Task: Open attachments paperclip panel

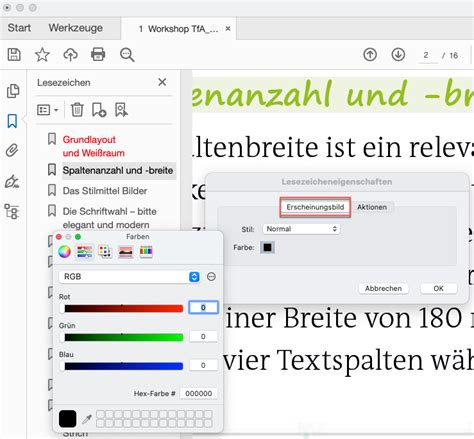Action: pyautogui.click(x=12, y=150)
